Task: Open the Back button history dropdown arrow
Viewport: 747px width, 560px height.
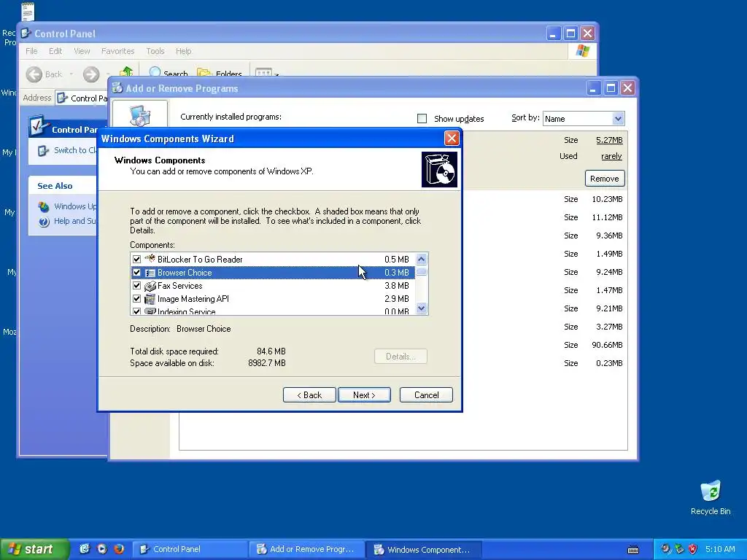Action: coord(71,74)
